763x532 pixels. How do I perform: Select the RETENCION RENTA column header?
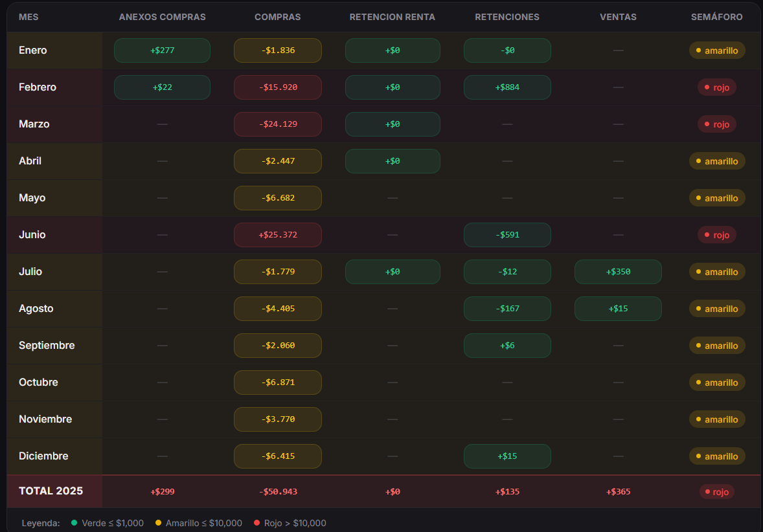click(392, 17)
